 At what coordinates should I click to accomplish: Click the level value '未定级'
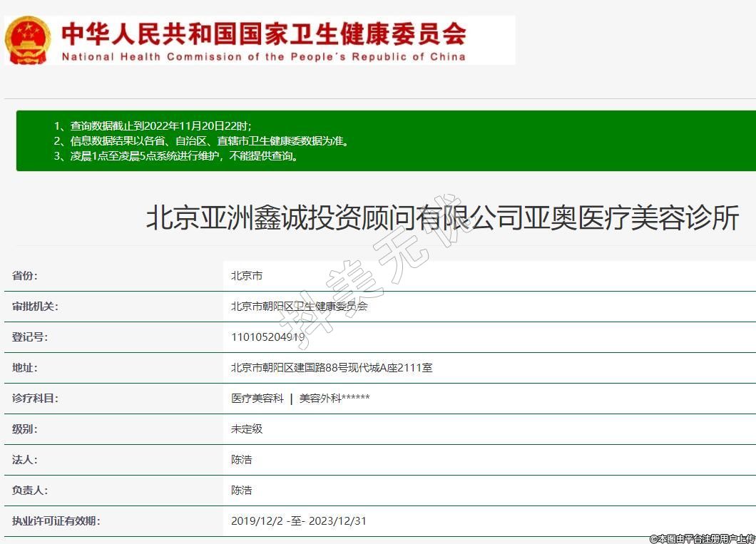pyautogui.click(x=247, y=429)
